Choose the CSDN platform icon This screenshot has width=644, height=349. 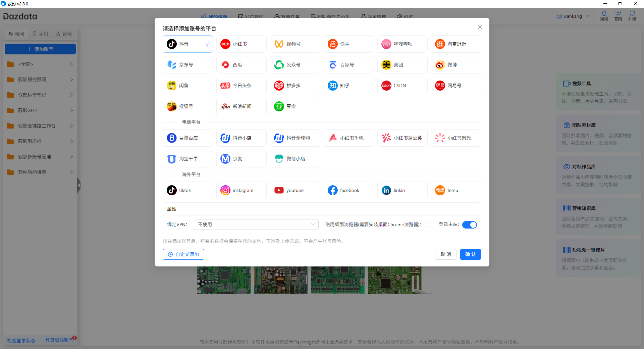coord(386,86)
